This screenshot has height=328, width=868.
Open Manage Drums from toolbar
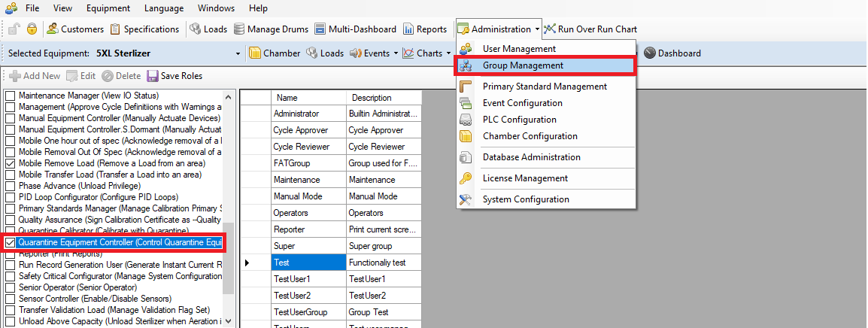239,29
